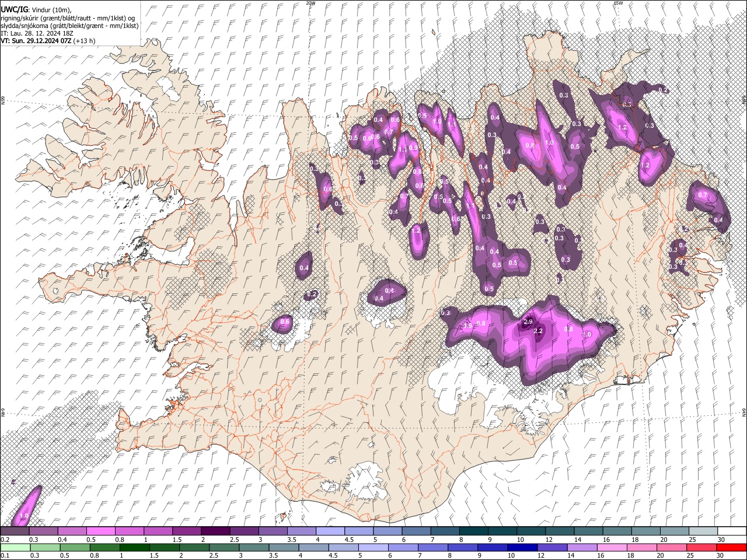Click the darkest green swatch labeled 1, lower row
This screenshot has height=560, width=747.
(134, 547)
